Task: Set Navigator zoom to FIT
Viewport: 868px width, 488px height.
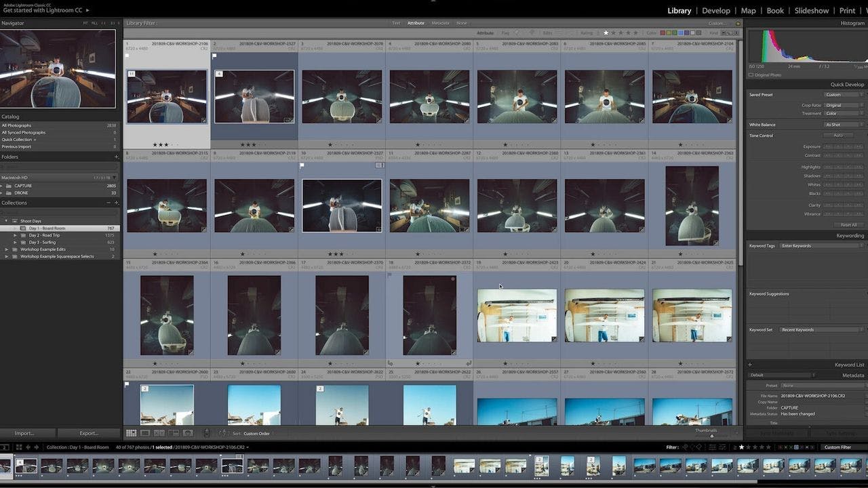Action: click(x=85, y=23)
